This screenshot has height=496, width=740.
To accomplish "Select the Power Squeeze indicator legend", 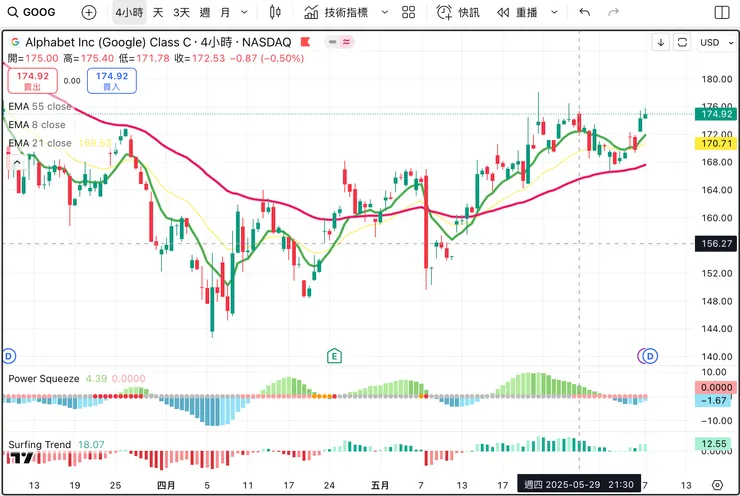I will coord(43,378).
